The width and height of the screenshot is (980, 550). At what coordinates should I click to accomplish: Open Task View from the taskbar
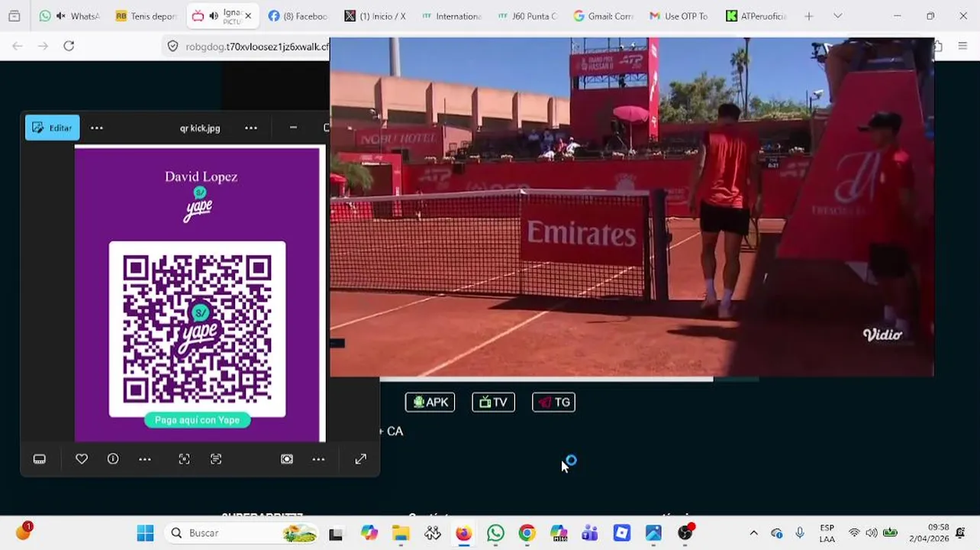pos(336,533)
